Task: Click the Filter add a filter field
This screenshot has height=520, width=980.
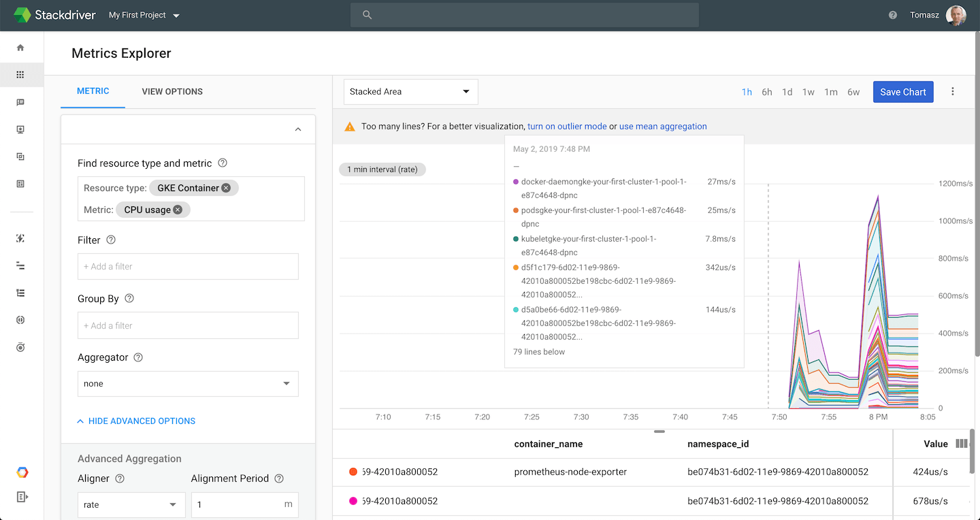Action: pos(188,267)
